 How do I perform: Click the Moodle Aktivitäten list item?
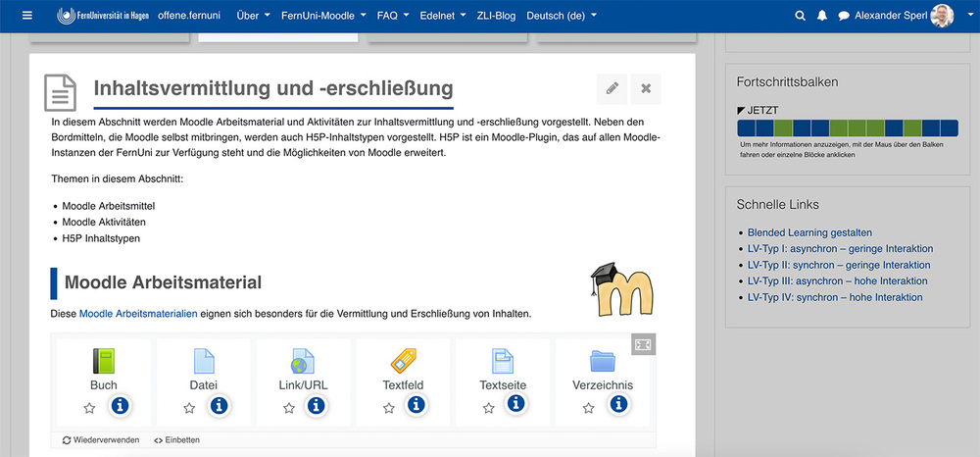click(x=104, y=222)
